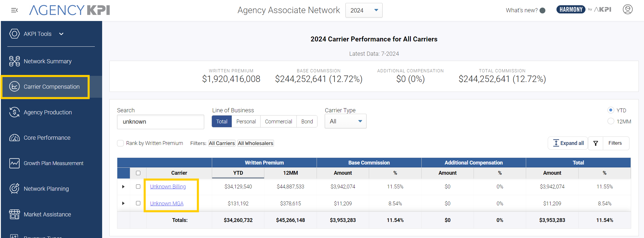Select the 12MM radio button
The height and width of the screenshot is (238, 644).
pos(610,121)
